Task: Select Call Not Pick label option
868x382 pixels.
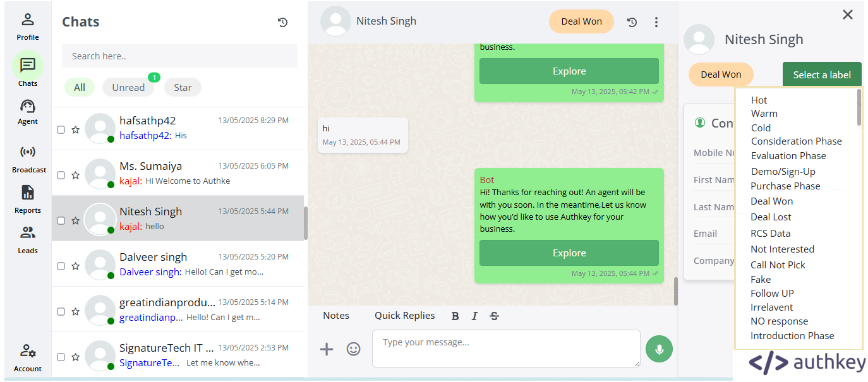Action: pos(778,265)
